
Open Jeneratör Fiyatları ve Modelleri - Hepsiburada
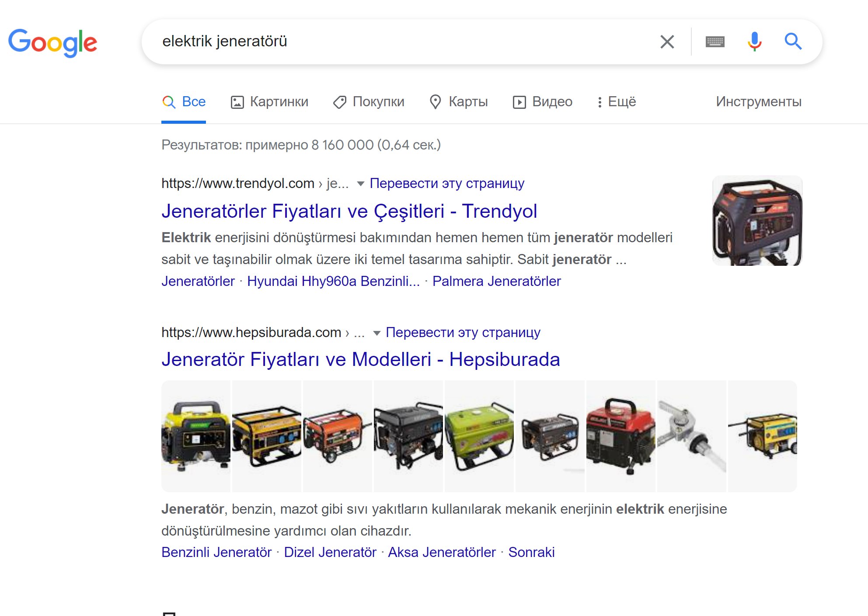(x=360, y=359)
